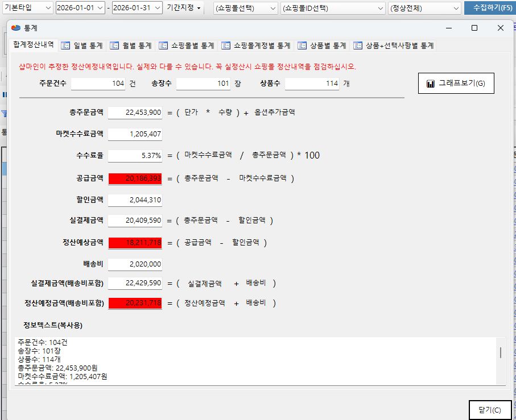
Task: Expand the (정상전체) status dropdown
Action: point(456,8)
